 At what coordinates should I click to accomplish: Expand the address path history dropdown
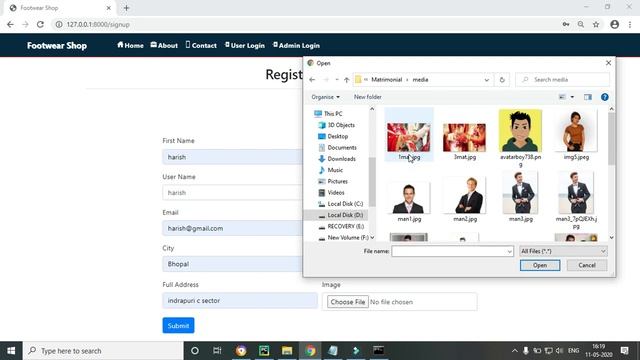pos(487,80)
